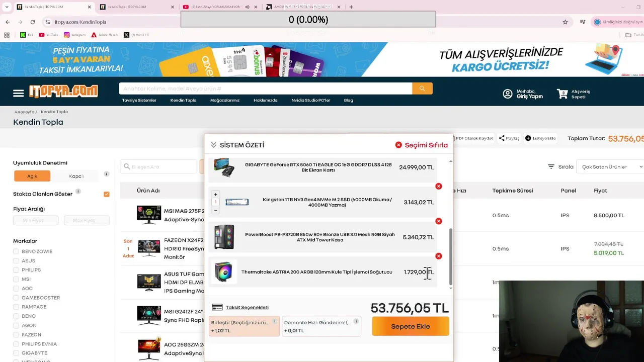
Task: Open the Mağazalarımız menu item
Action: click(225, 100)
